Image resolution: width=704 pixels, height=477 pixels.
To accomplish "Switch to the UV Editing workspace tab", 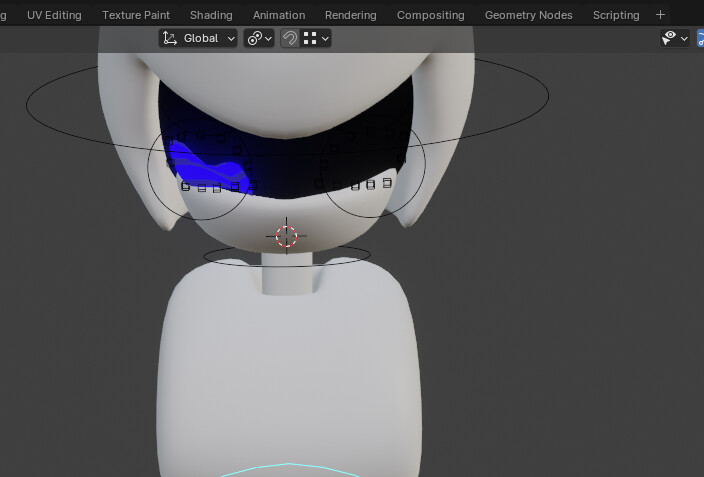I will (54, 15).
